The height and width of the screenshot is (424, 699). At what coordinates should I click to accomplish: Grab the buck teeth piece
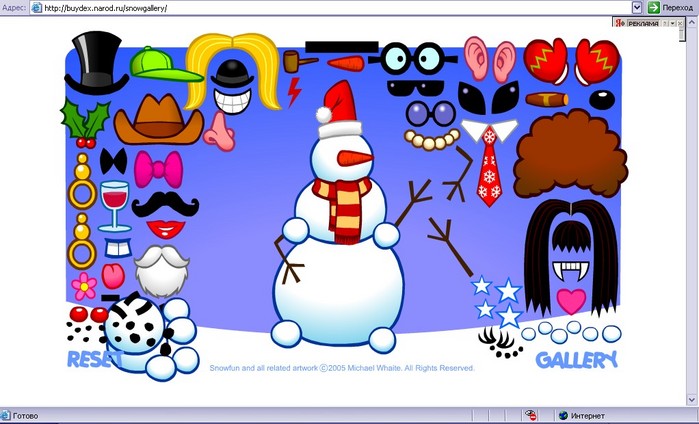pyautogui.click(x=119, y=248)
